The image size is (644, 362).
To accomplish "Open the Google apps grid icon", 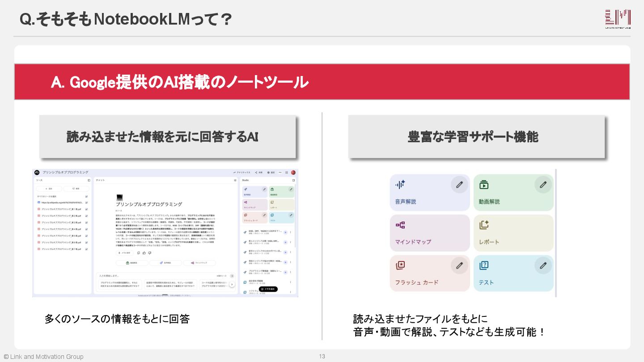I will click(x=287, y=173).
